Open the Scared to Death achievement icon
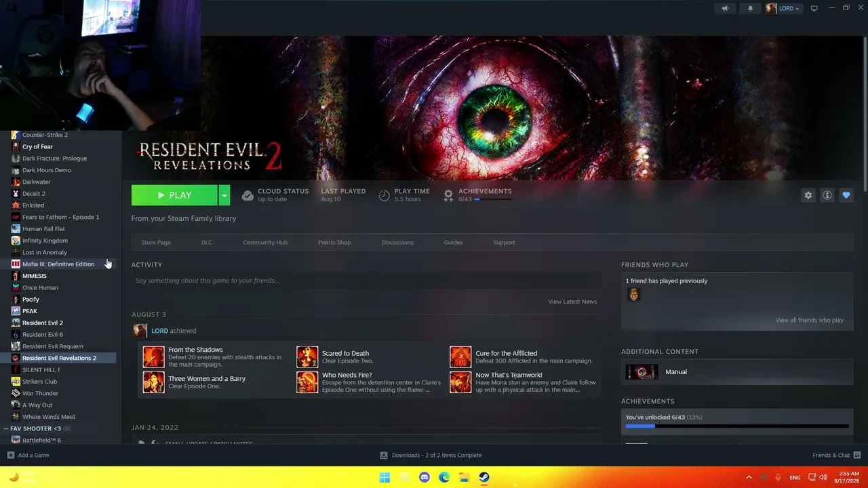The height and width of the screenshot is (488, 868). 307,357
